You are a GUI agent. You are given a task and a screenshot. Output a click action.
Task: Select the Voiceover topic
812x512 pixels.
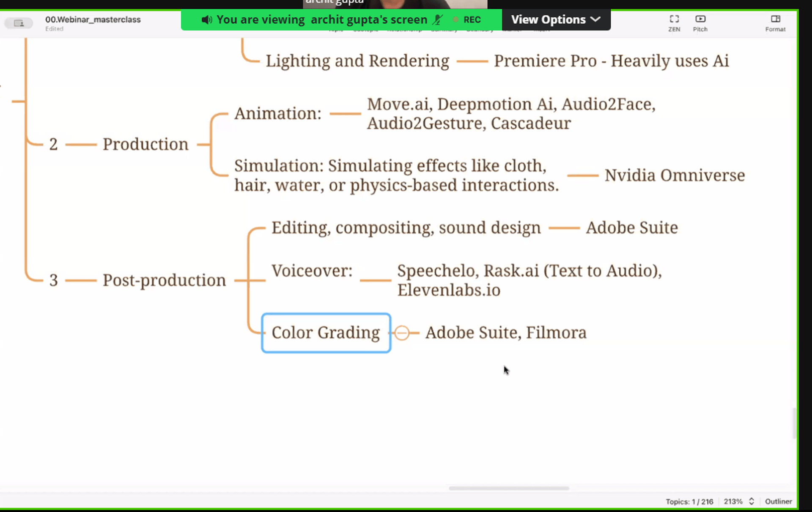pyautogui.click(x=312, y=271)
